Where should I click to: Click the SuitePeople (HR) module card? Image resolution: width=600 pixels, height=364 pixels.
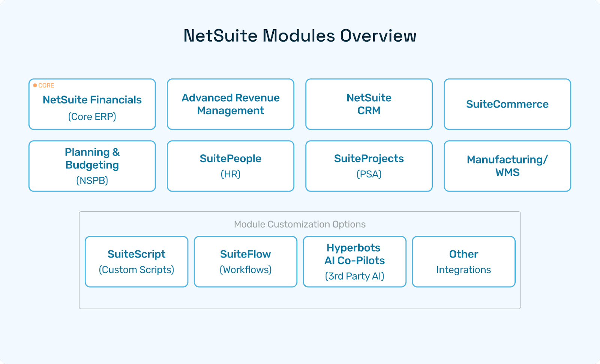[x=231, y=166]
